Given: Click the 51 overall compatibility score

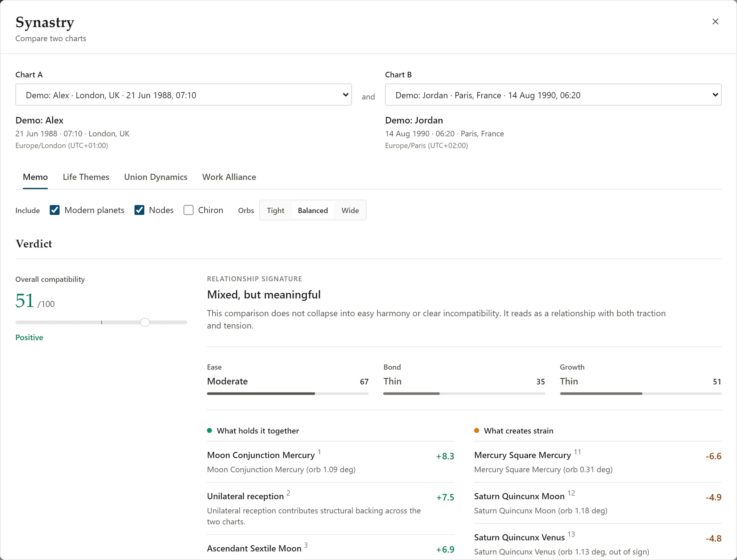Looking at the screenshot, I should click(25, 300).
